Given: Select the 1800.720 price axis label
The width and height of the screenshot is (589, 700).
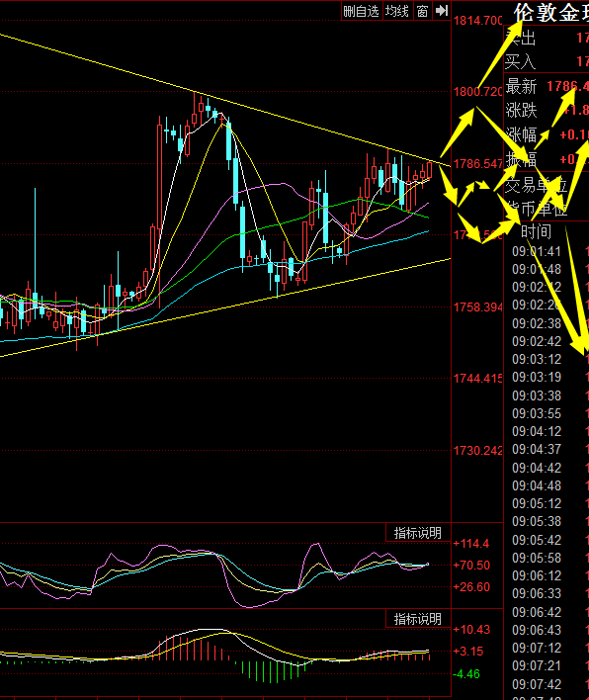Looking at the screenshot, I should (x=477, y=92).
